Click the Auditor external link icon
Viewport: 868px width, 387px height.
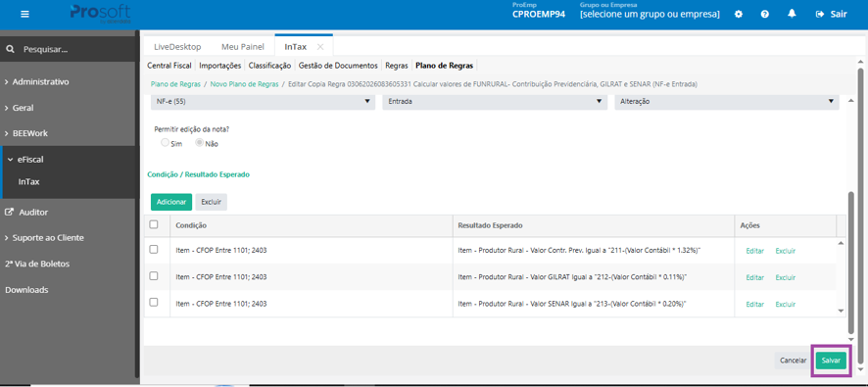(9, 212)
